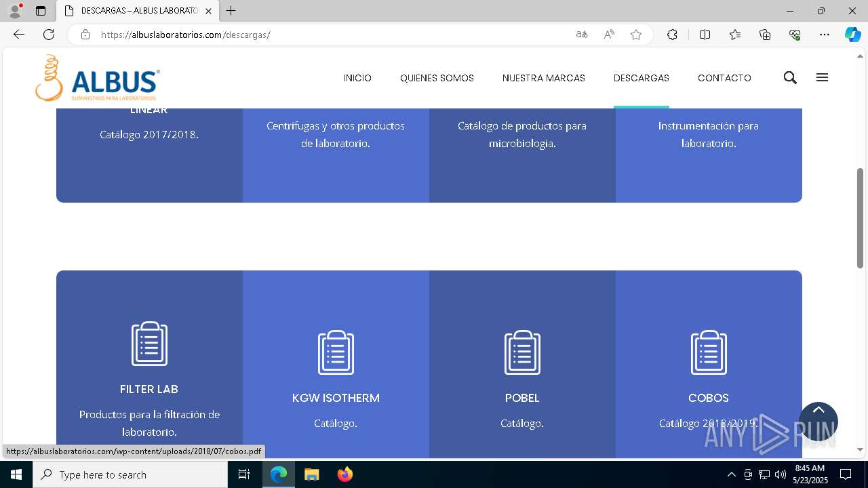Click 'Catálogo de productos para microbiología.' text
Screen dimensions: 868x488
click(522, 134)
